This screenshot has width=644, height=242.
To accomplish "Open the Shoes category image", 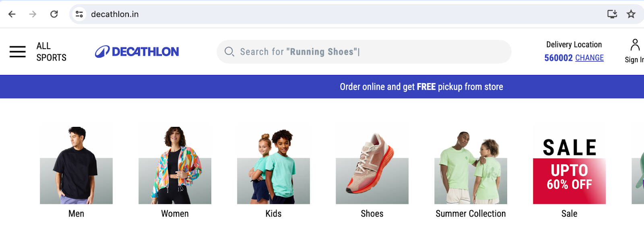I will coord(372,165).
